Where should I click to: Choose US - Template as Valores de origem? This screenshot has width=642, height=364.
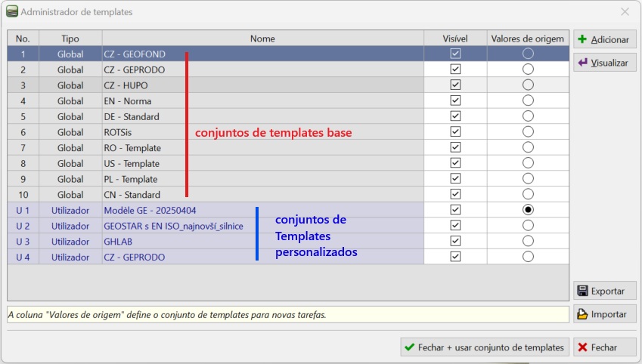pos(528,163)
